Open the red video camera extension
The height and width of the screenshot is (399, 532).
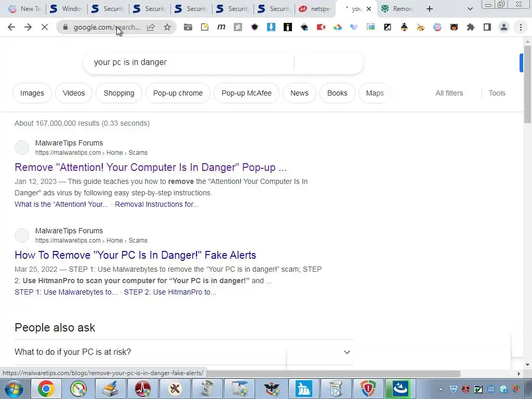click(x=321, y=27)
